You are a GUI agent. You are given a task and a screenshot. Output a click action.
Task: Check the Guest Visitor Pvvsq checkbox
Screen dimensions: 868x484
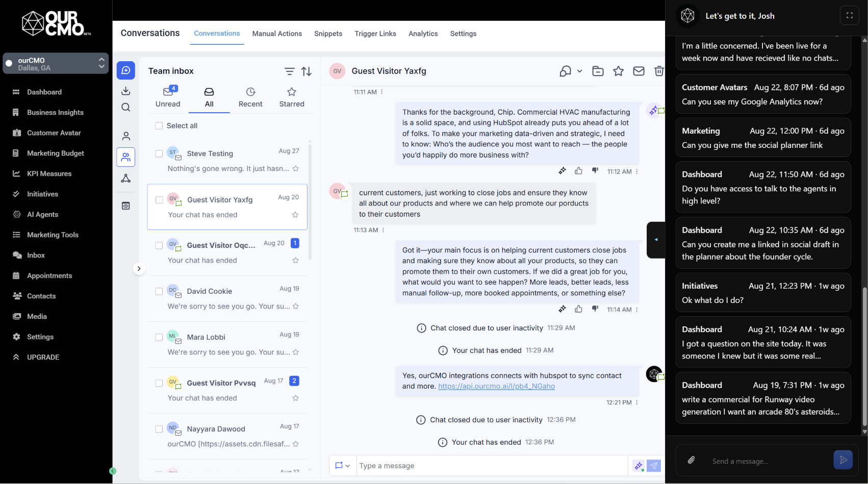click(x=159, y=383)
